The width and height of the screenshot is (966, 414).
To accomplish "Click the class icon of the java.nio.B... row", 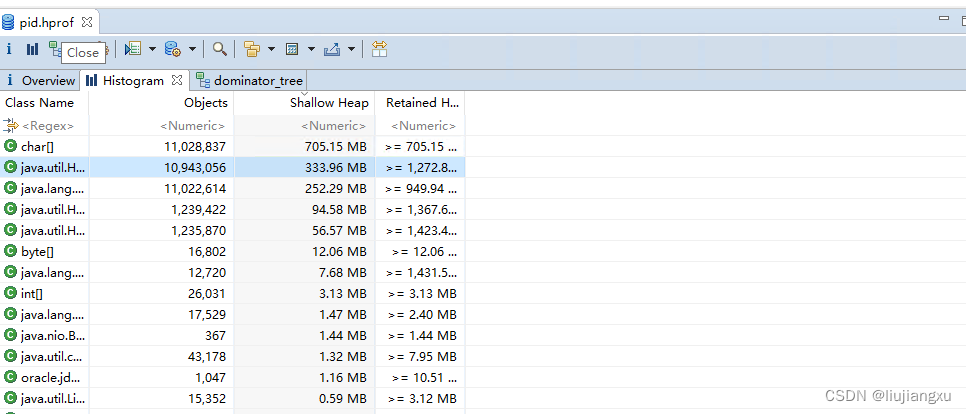I will coord(10,335).
